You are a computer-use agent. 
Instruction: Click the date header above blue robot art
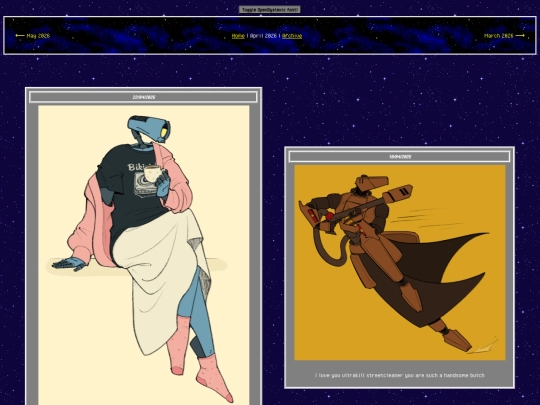pos(143,97)
